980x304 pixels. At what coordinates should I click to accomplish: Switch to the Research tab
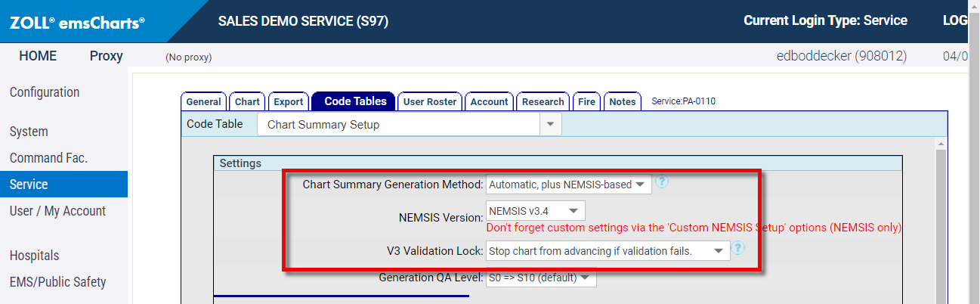(543, 102)
